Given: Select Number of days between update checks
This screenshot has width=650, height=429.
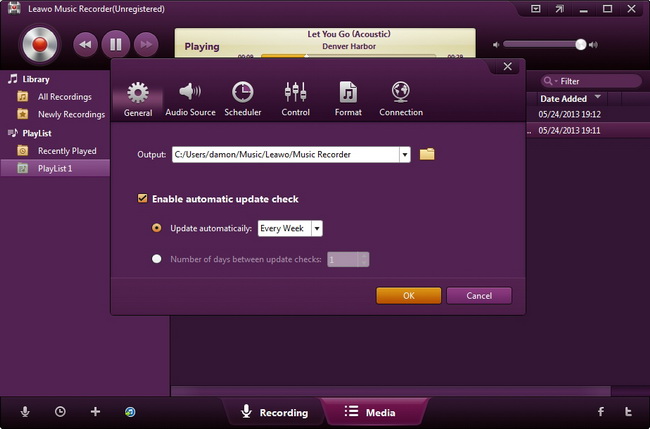Looking at the screenshot, I should tap(157, 259).
